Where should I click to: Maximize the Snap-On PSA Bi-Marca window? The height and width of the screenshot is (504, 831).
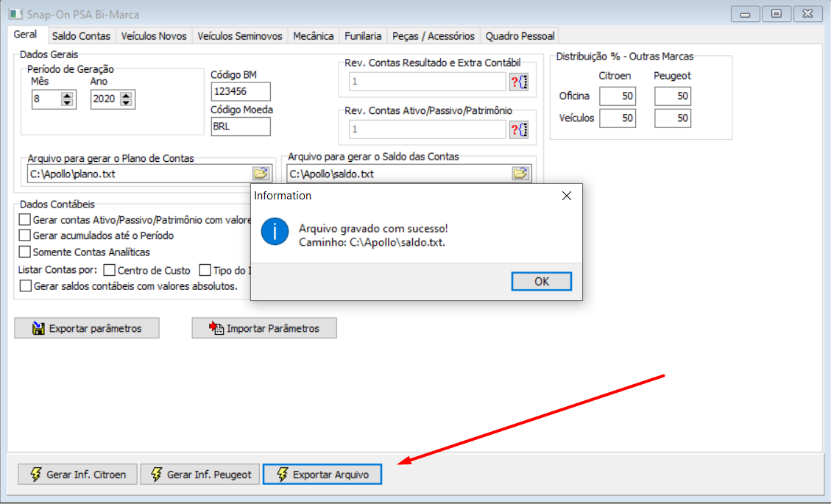[x=777, y=14]
